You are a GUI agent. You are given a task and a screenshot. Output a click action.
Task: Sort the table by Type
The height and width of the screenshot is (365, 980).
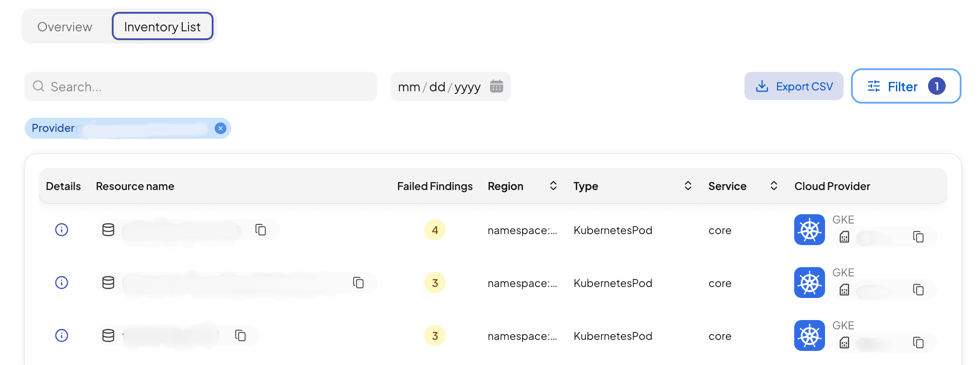688,186
